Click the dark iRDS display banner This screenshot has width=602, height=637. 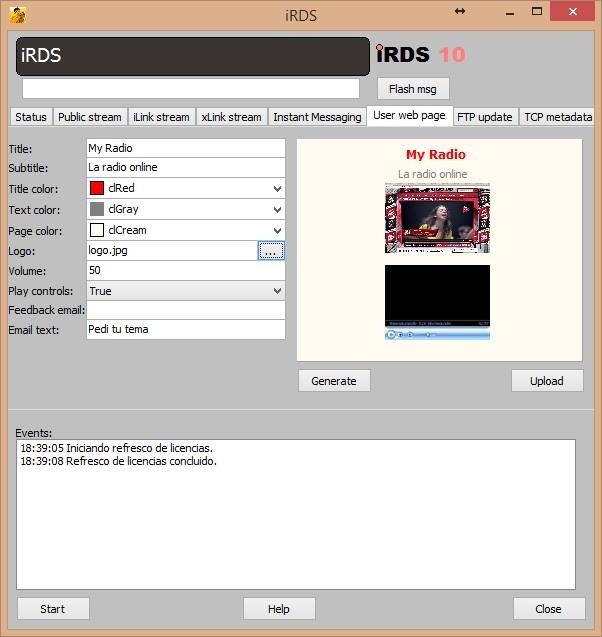[x=193, y=56]
